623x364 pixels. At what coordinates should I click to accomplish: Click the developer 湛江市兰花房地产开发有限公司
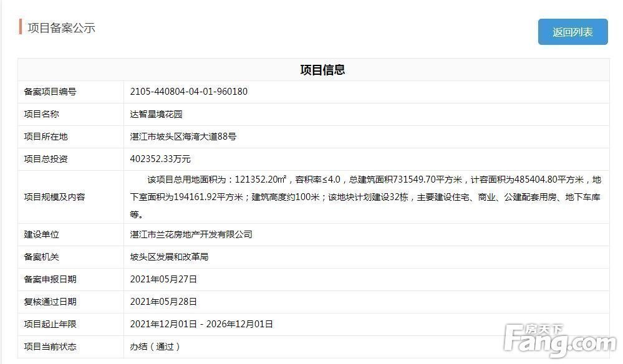click(191, 234)
